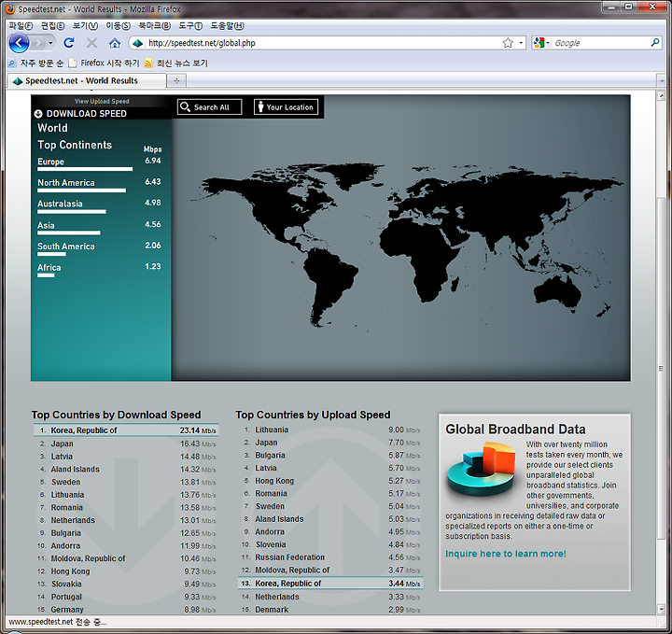This screenshot has width=672, height=634.
Task: Select Aland Islands in the download speed list
Action: 75,469
